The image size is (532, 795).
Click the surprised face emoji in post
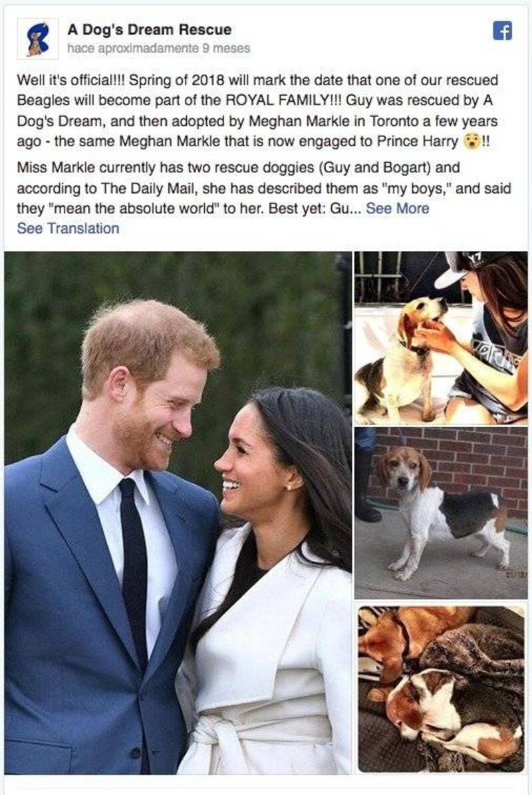click(x=471, y=142)
